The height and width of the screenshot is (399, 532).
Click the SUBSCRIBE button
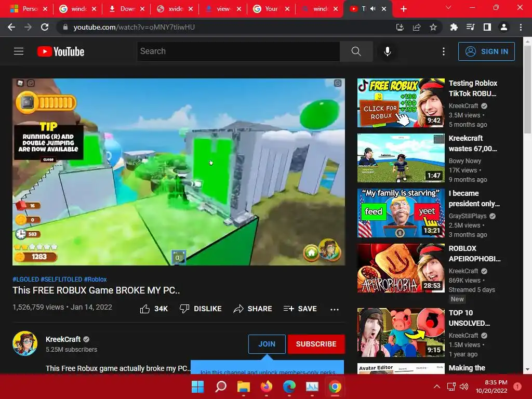tap(316, 344)
